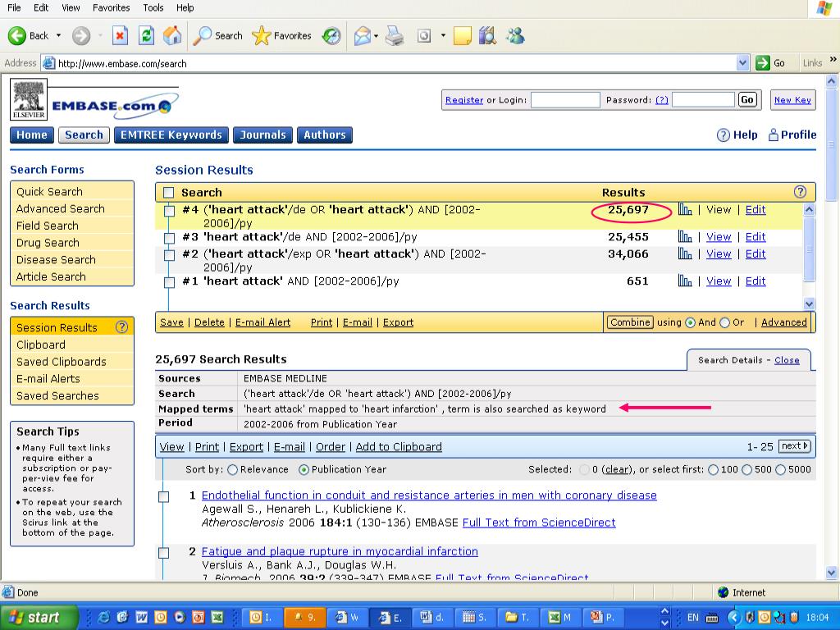The height and width of the screenshot is (630, 840).
Task: Click the Combine button
Action: tap(630, 322)
